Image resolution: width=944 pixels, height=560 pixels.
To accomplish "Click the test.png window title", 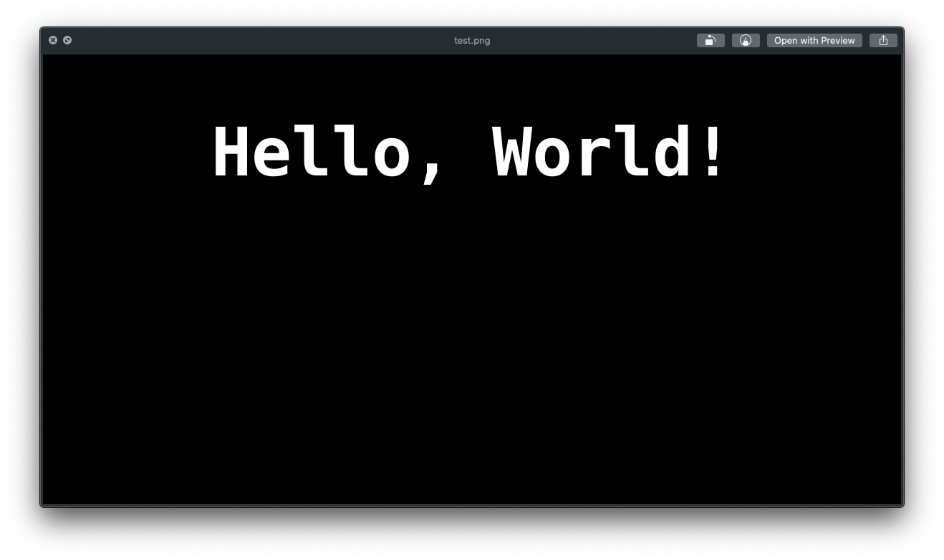I will (472, 41).
